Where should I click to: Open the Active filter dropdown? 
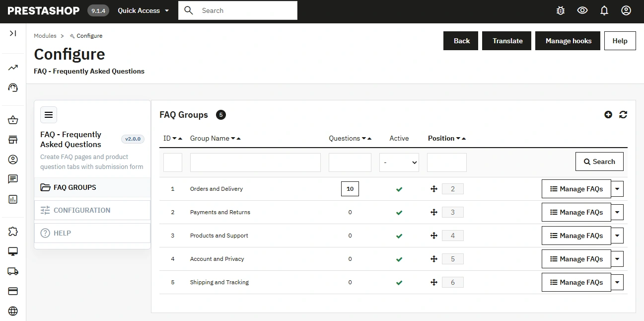(x=399, y=162)
